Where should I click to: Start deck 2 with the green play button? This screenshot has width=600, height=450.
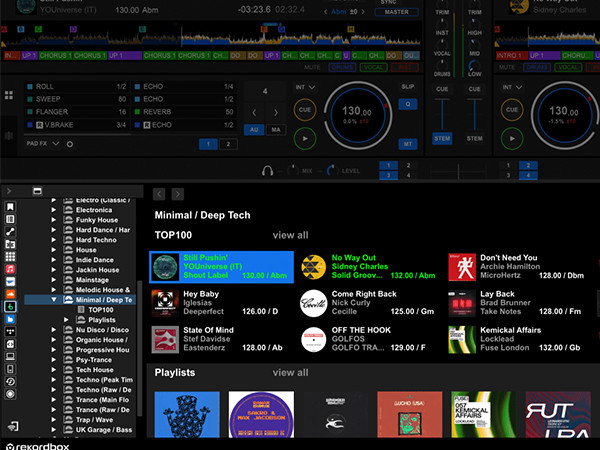click(x=512, y=138)
